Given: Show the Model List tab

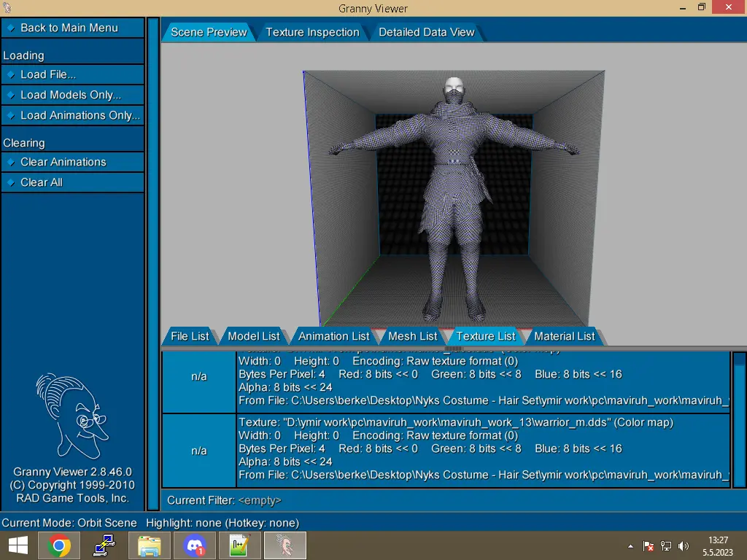Looking at the screenshot, I should (x=253, y=336).
